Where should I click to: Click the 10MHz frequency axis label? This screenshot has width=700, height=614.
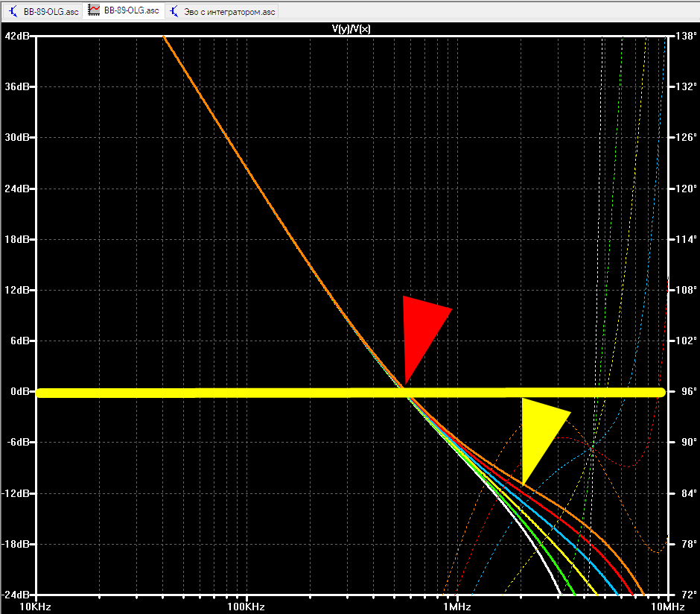(x=668, y=607)
